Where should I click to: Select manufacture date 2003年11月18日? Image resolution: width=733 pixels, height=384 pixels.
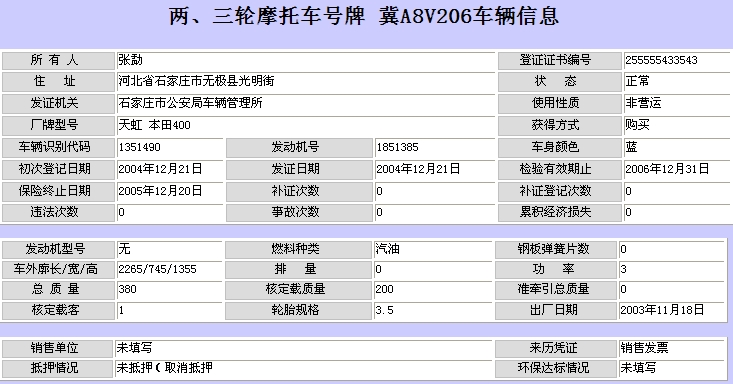pos(662,310)
